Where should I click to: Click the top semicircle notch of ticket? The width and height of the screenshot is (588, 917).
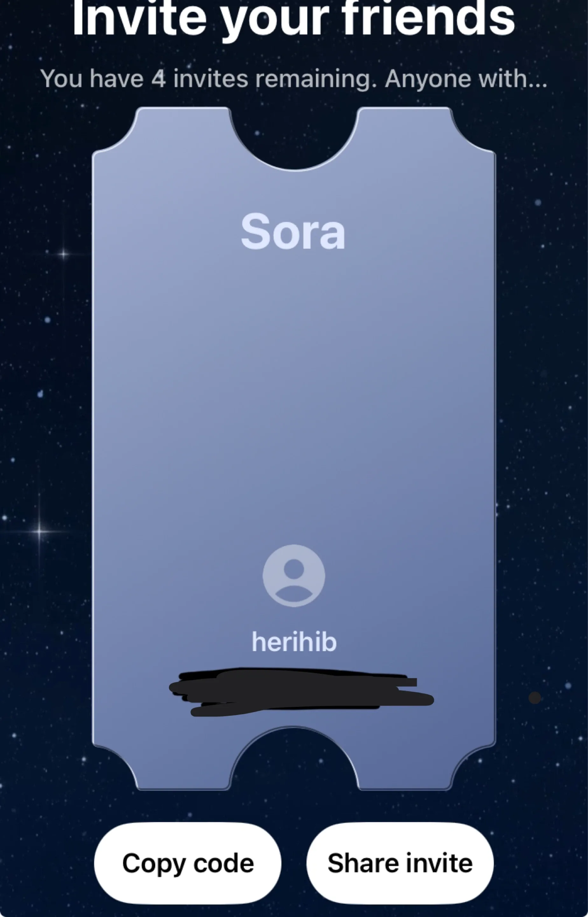pyautogui.click(x=294, y=139)
